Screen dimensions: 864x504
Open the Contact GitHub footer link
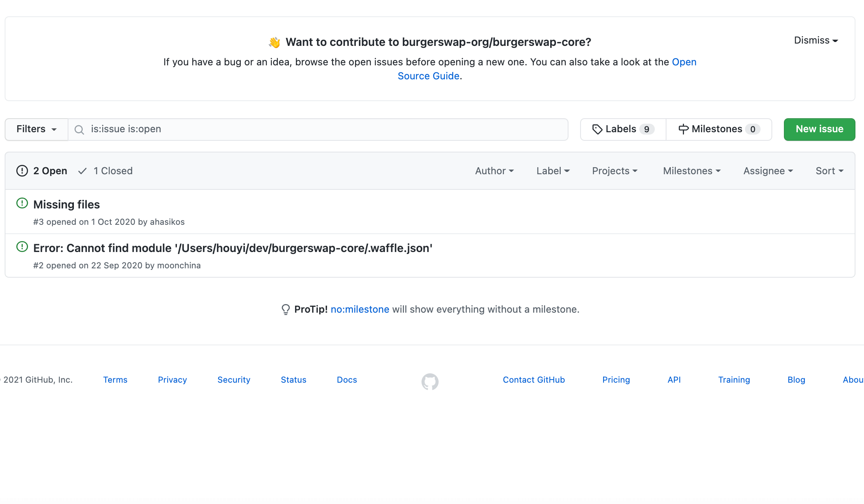[x=533, y=380]
